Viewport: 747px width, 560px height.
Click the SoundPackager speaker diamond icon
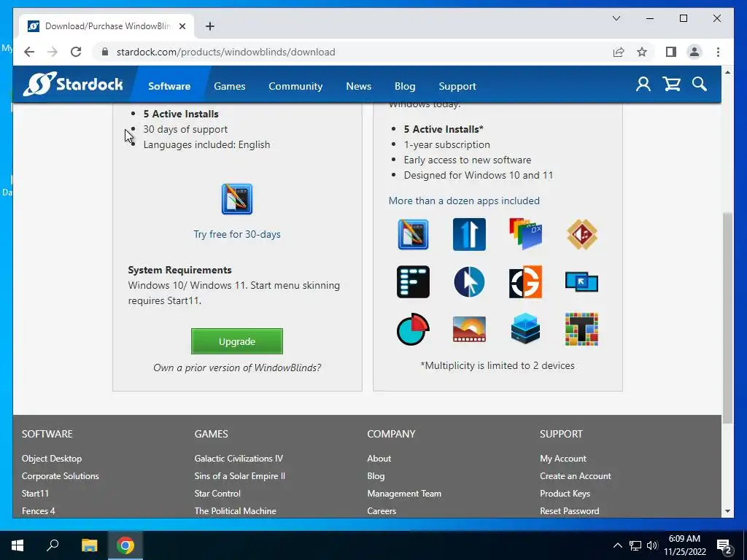(x=581, y=234)
